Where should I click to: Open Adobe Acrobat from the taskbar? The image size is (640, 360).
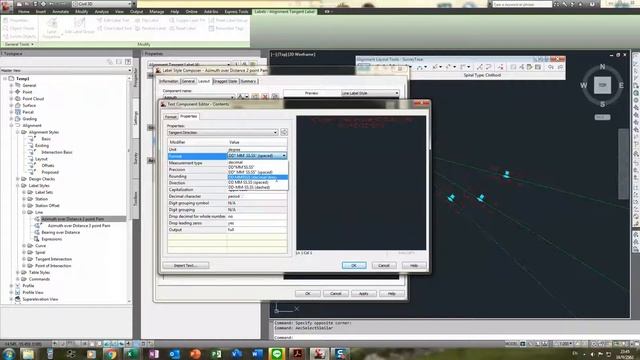pos(298,354)
